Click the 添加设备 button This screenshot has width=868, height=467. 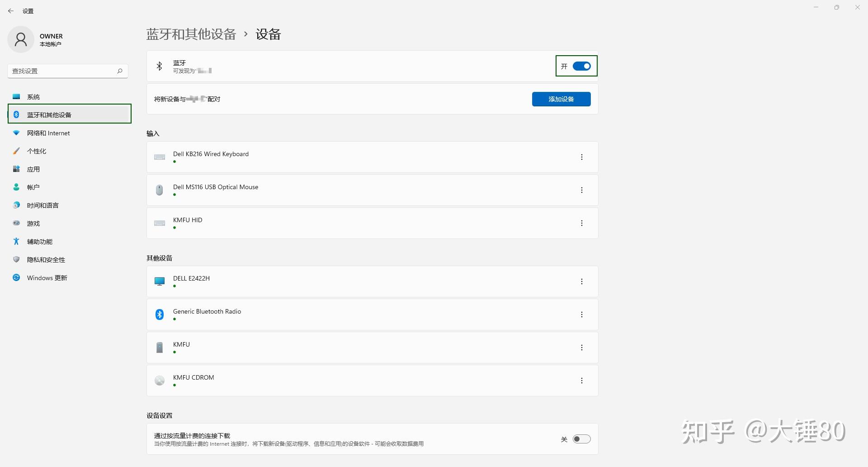tap(561, 99)
